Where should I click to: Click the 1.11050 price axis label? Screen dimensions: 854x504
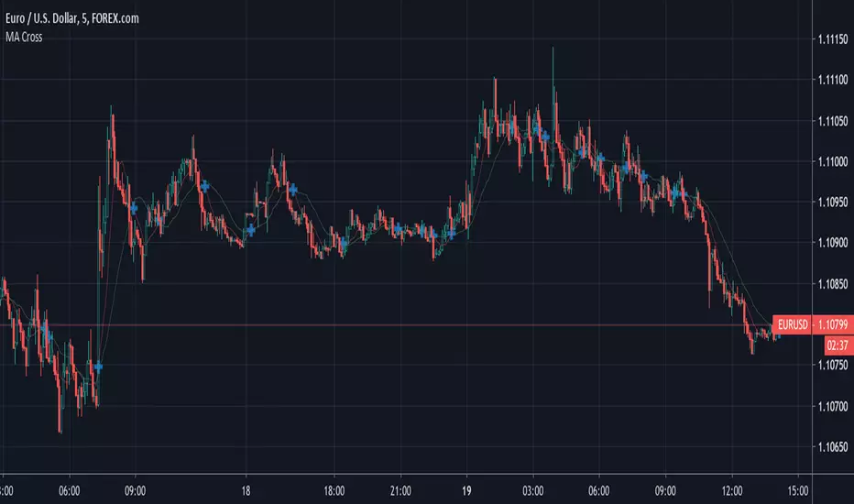point(833,121)
